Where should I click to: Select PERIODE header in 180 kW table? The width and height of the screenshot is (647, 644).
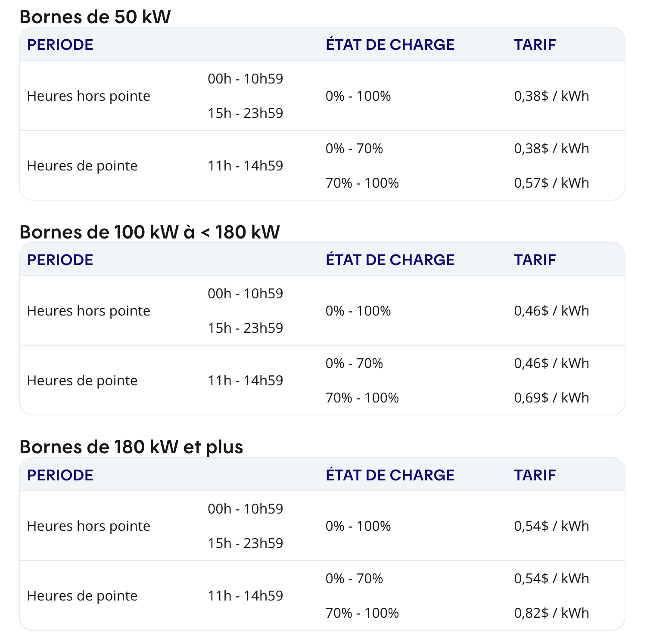[60, 475]
